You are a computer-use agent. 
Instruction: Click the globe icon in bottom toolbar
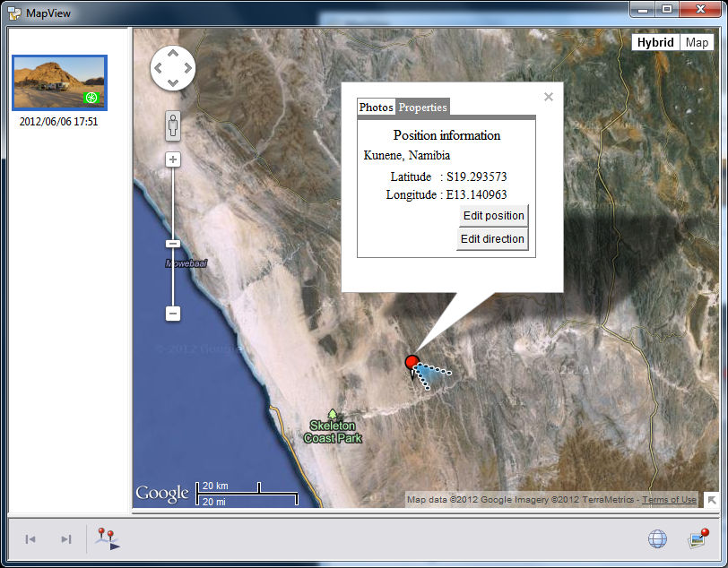tap(657, 538)
